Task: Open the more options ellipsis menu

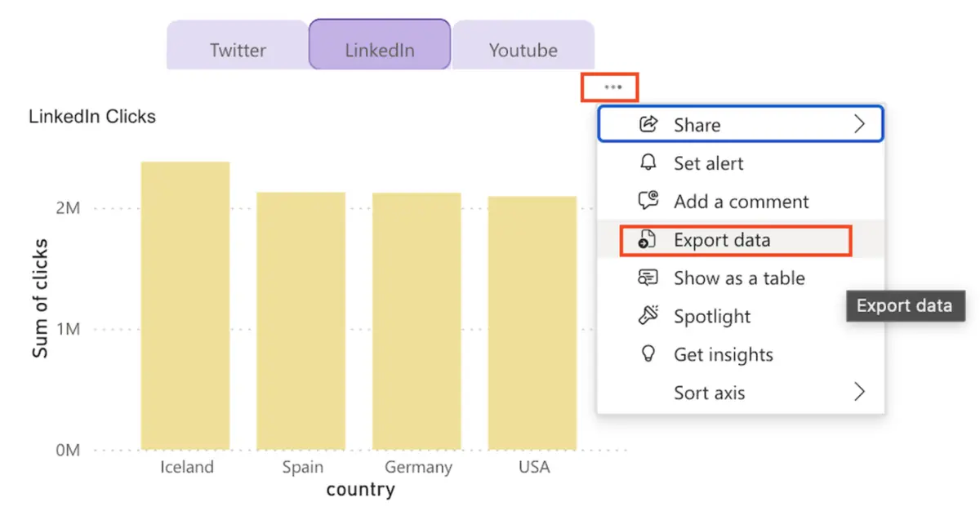Action: point(612,87)
